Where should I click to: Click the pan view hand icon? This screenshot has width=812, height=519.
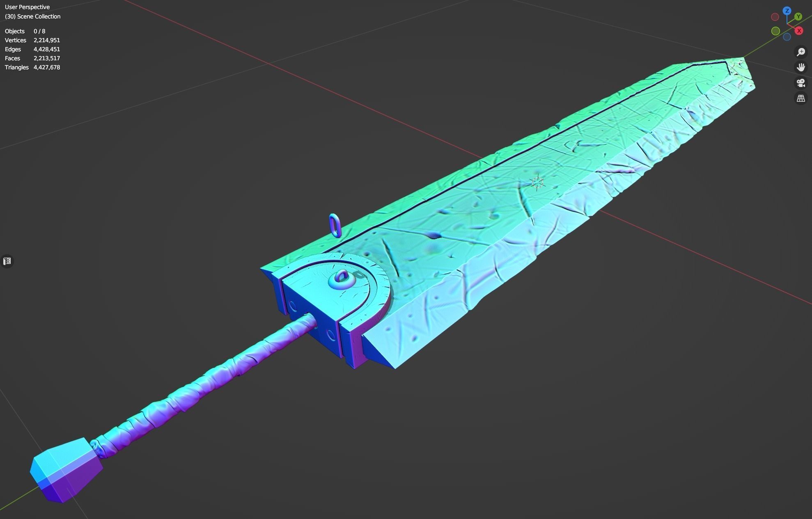[x=801, y=67]
